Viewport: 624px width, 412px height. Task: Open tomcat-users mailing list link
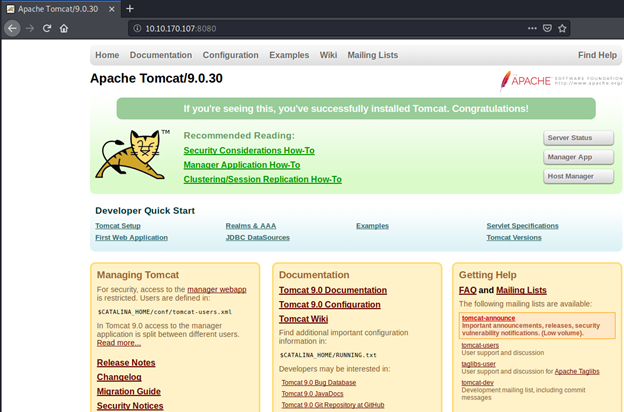tap(480, 345)
